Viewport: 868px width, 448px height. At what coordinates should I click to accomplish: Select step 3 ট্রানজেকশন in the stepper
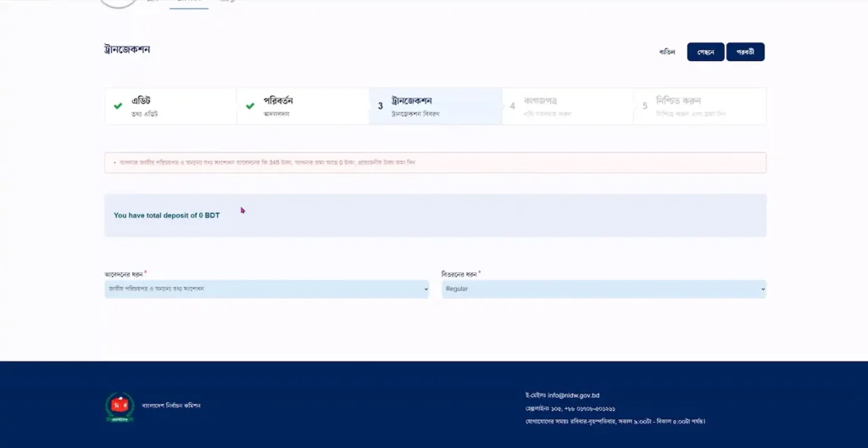click(x=435, y=106)
